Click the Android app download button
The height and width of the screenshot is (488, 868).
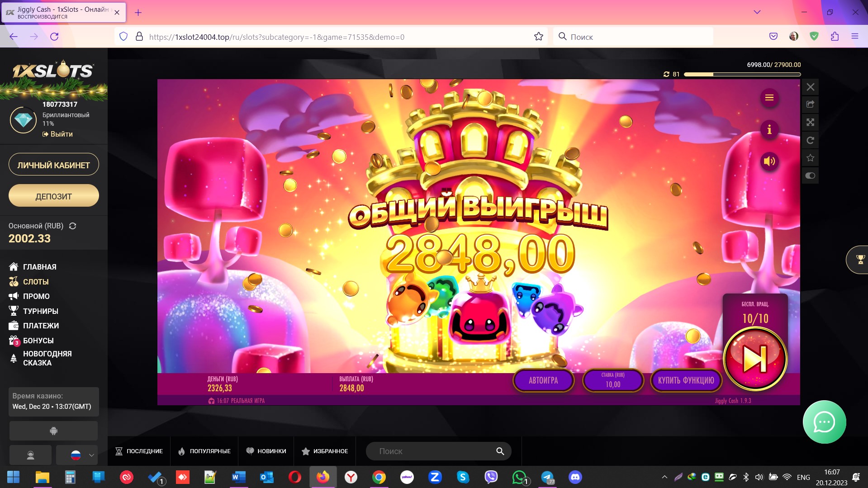tap(53, 431)
